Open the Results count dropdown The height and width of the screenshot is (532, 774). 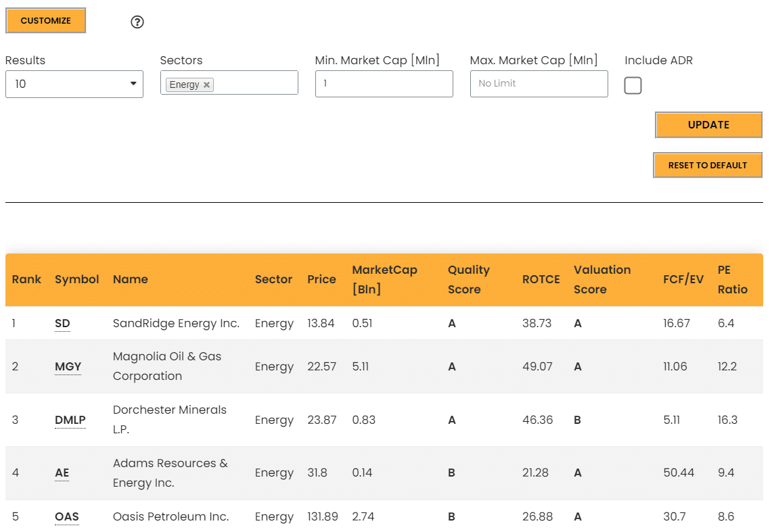pyautogui.click(x=74, y=84)
